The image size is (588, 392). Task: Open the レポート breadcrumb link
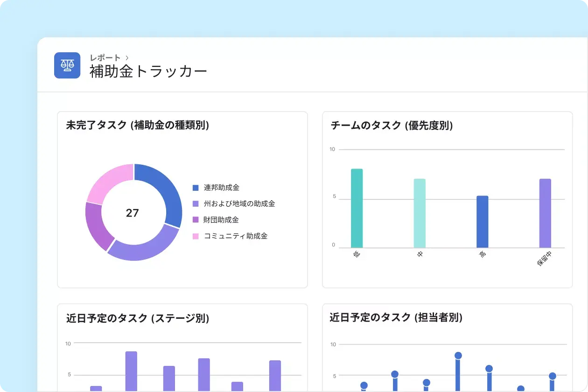pyautogui.click(x=105, y=58)
